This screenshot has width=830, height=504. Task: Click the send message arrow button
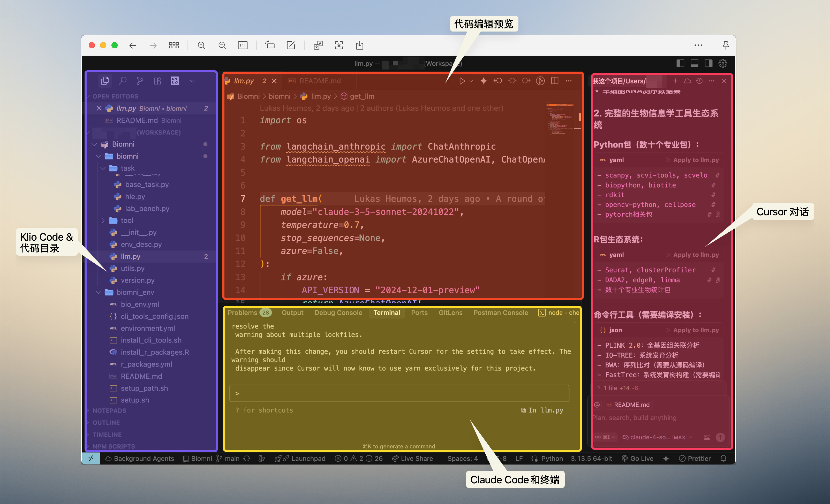coord(720,437)
